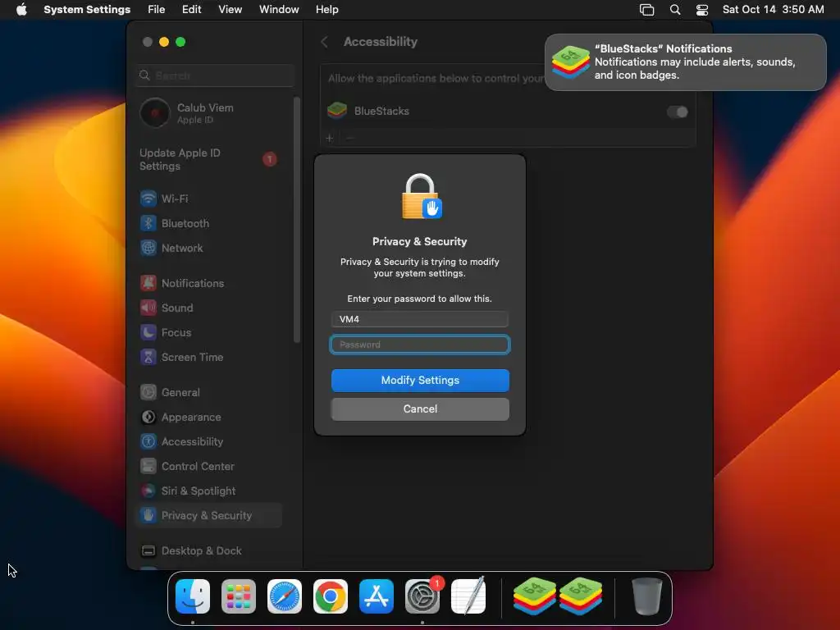Open the Window menu
This screenshot has width=840, height=630.
coord(279,10)
